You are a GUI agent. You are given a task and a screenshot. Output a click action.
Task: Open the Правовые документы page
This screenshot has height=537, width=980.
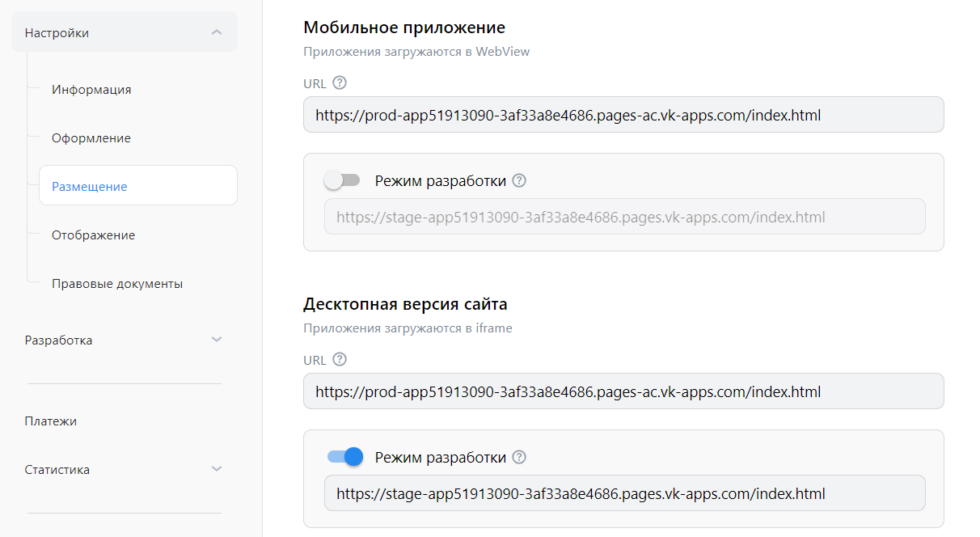pyautogui.click(x=117, y=283)
